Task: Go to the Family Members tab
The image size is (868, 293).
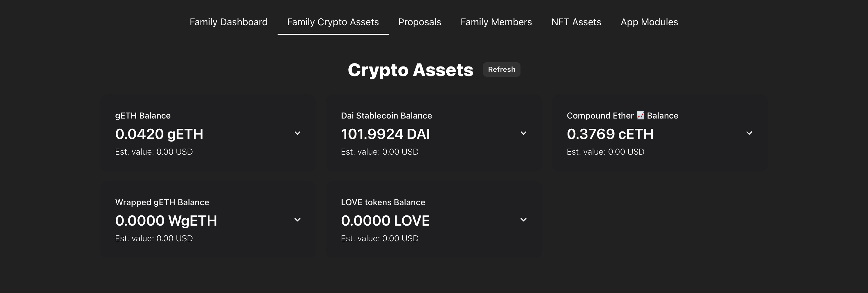Action: tap(496, 22)
